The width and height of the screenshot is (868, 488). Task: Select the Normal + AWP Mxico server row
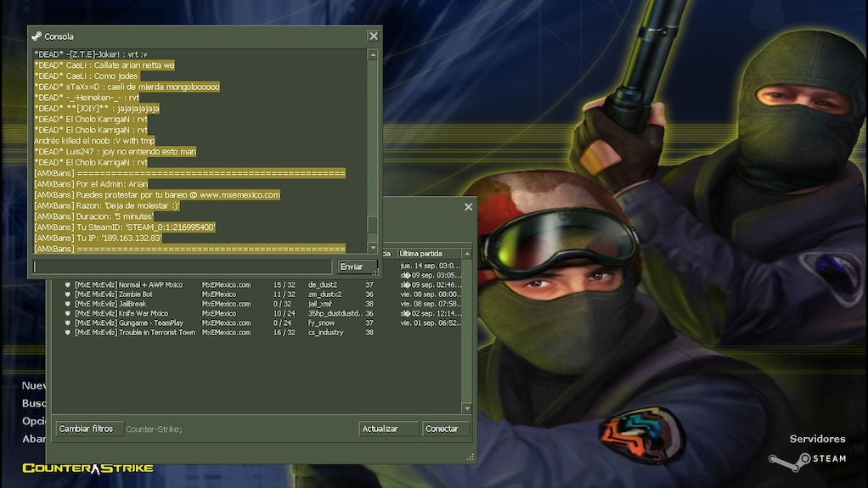click(x=256, y=285)
